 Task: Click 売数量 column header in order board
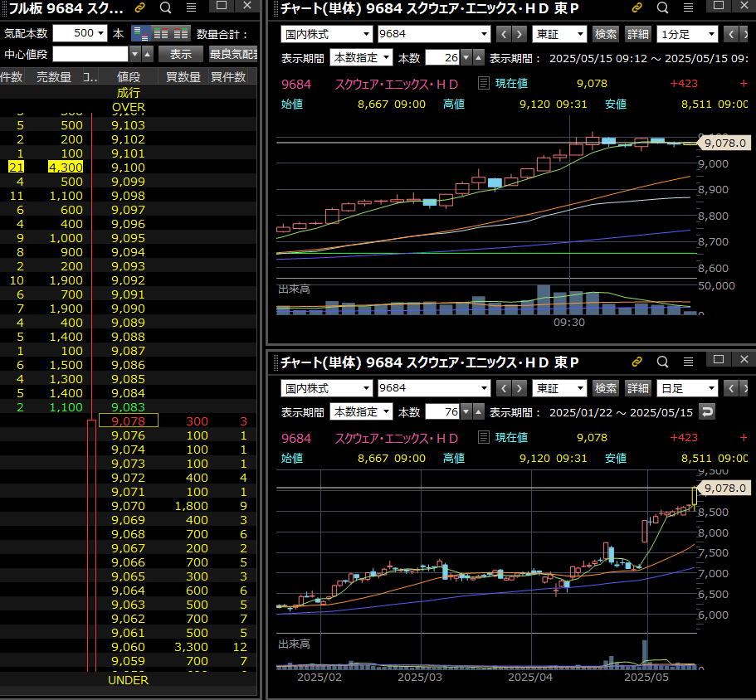click(54, 77)
